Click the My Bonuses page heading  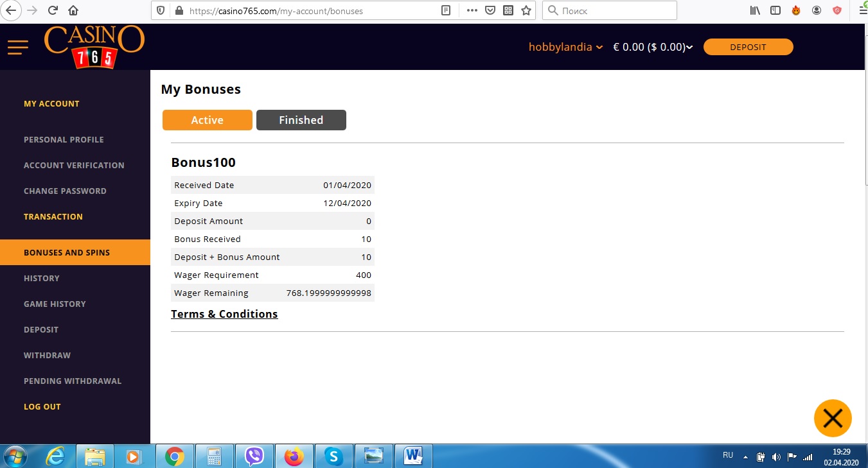coord(201,89)
